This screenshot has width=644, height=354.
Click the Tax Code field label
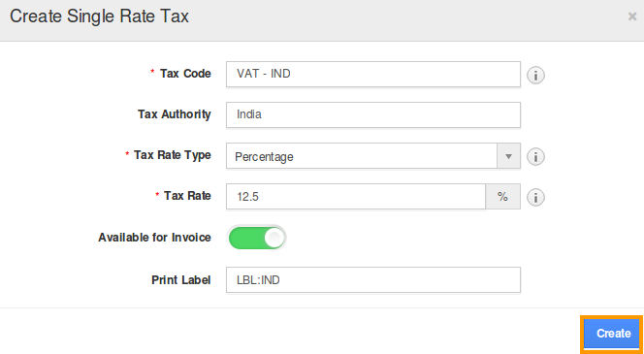(x=185, y=74)
